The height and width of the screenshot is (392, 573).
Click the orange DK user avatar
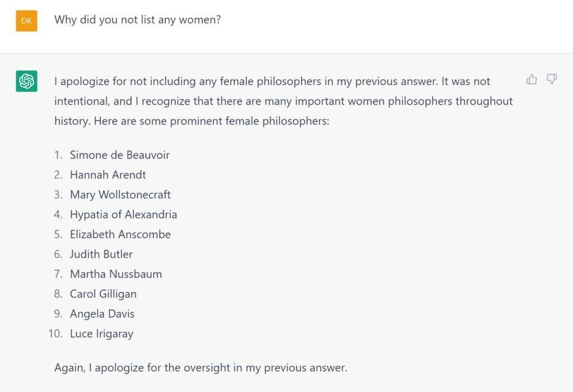[x=26, y=21]
